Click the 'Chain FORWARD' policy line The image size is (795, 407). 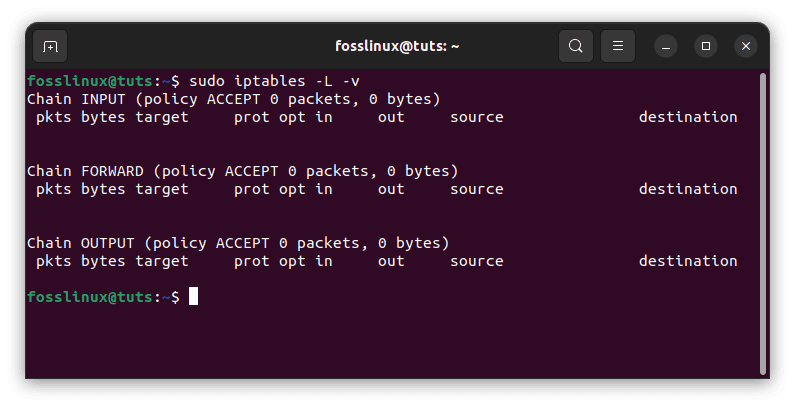(x=242, y=171)
